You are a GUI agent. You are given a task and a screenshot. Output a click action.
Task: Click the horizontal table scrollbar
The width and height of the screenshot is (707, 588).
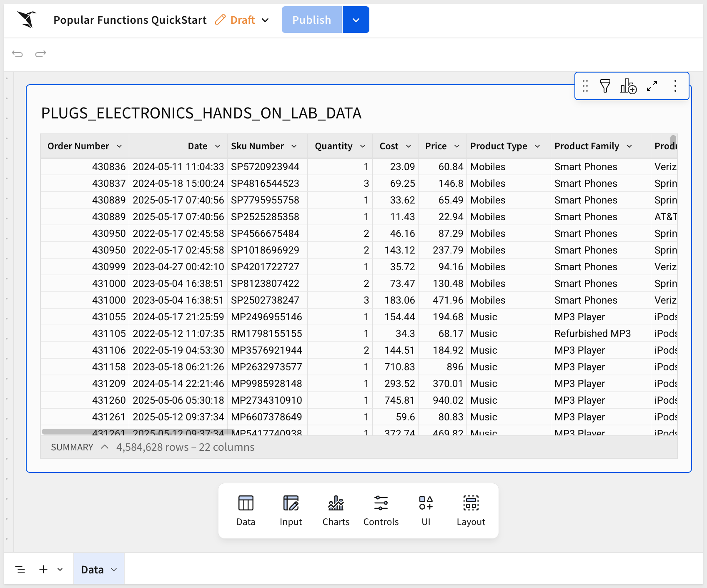click(138, 432)
